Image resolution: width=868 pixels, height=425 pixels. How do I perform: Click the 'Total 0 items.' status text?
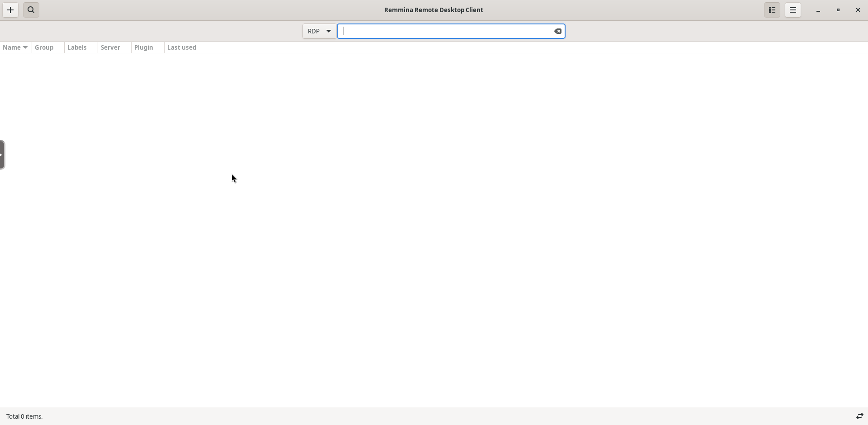pyautogui.click(x=25, y=416)
